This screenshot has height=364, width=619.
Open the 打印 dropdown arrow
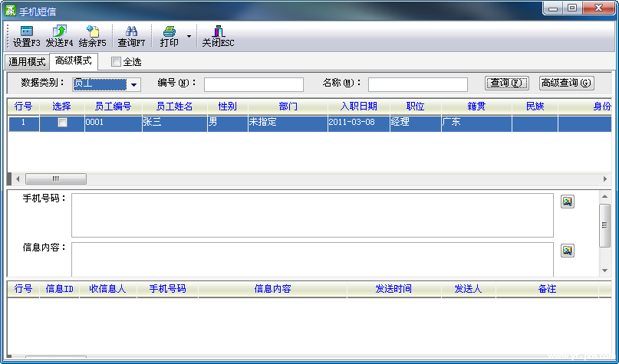tap(189, 36)
